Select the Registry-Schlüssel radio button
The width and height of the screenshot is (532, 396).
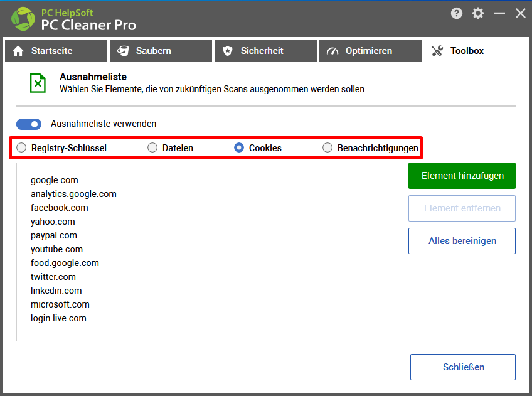tap(21, 147)
